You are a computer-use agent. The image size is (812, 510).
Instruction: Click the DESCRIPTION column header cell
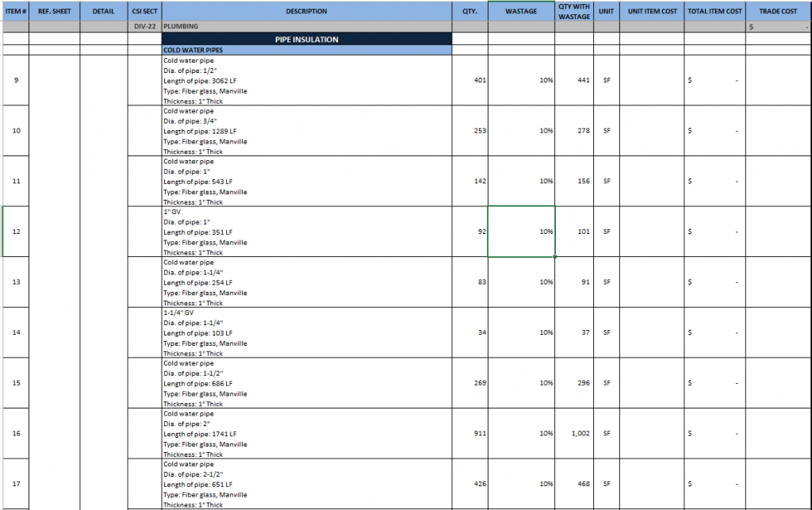click(306, 11)
